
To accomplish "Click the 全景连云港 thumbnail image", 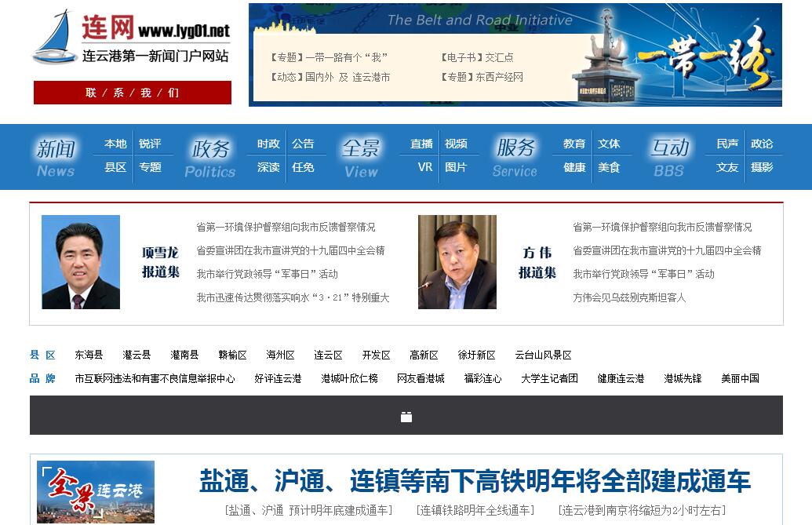I will click(x=96, y=491).
